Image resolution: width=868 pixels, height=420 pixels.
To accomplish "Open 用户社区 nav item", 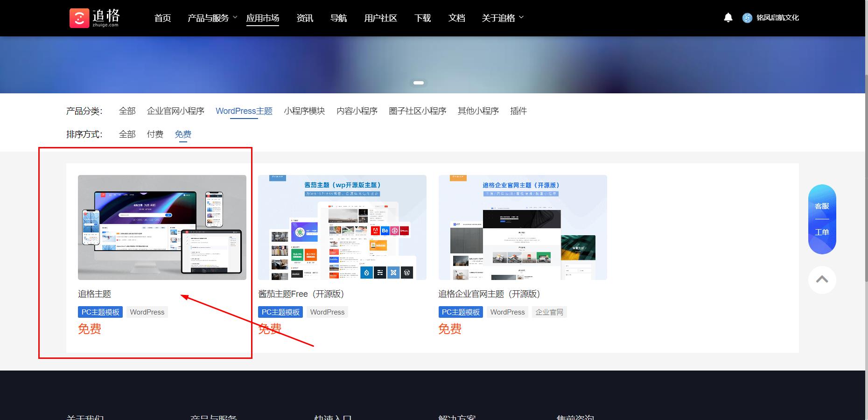I will [380, 18].
